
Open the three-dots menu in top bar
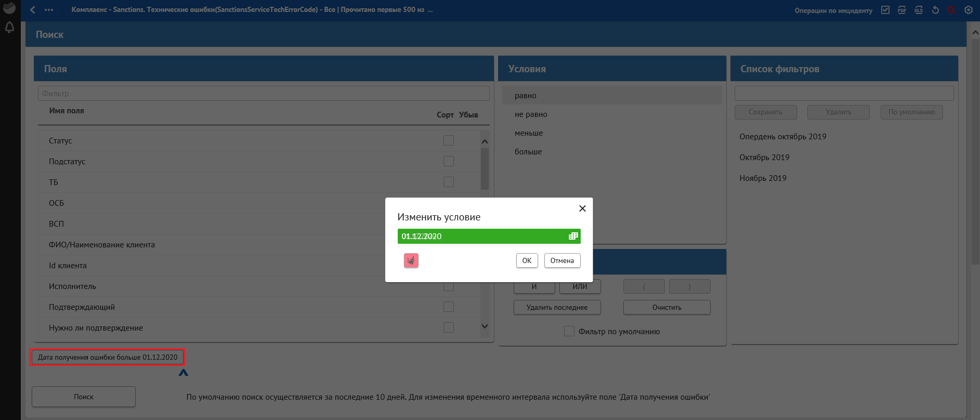[x=49, y=10]
